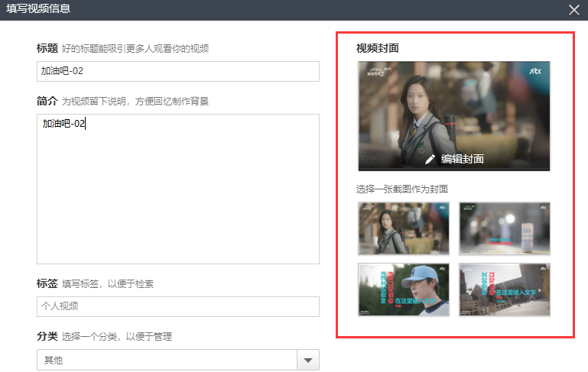Click the 填写视频信息 dialog title
Image resolution: width=588 pixels, height=372 pixels.
pyautogui.click(x=38, y=8)
